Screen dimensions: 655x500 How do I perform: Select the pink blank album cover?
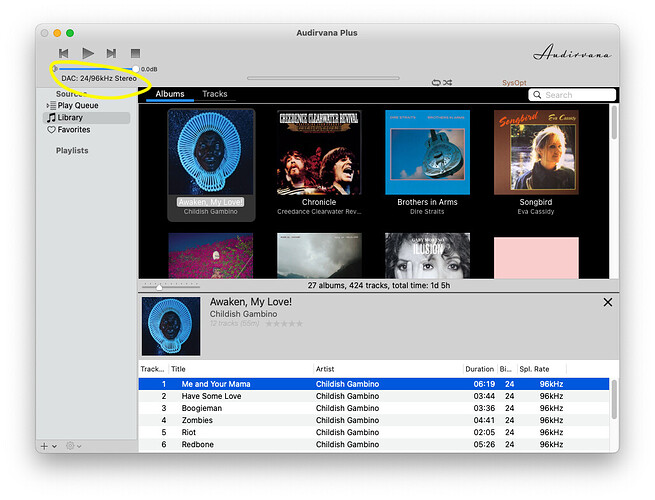pyautogui.click(x=536, y=258)
